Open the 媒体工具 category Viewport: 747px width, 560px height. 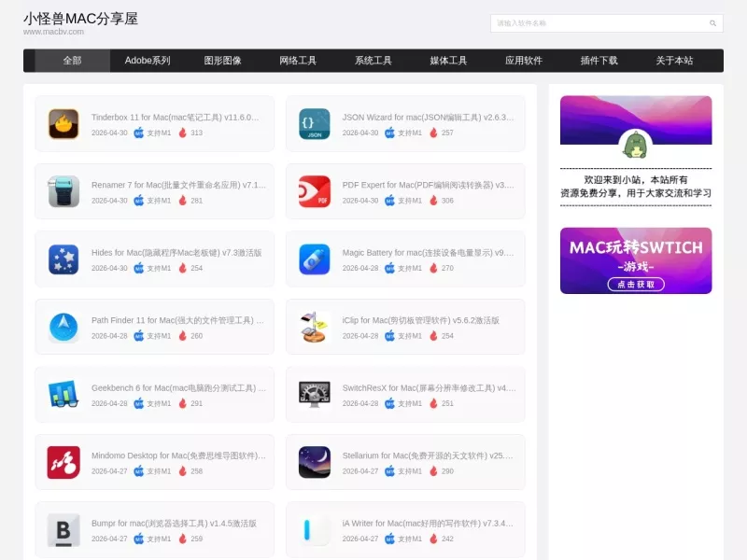448,61
